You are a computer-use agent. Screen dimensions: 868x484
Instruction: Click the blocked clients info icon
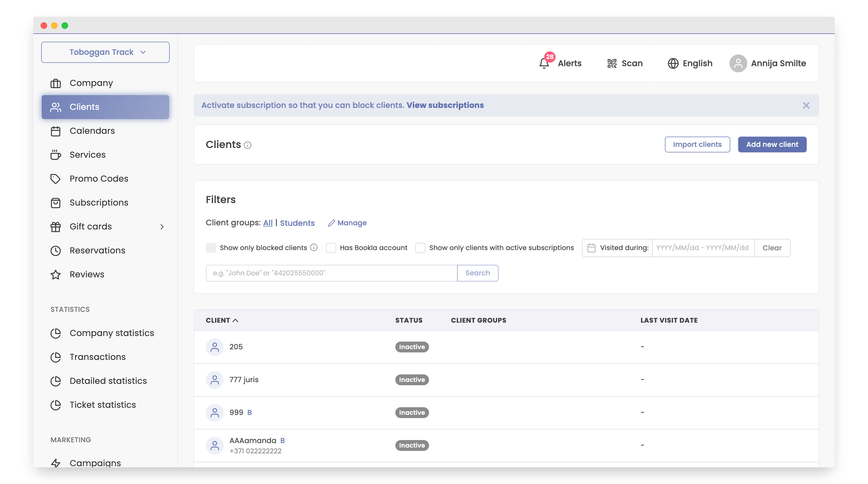point(314,248)
